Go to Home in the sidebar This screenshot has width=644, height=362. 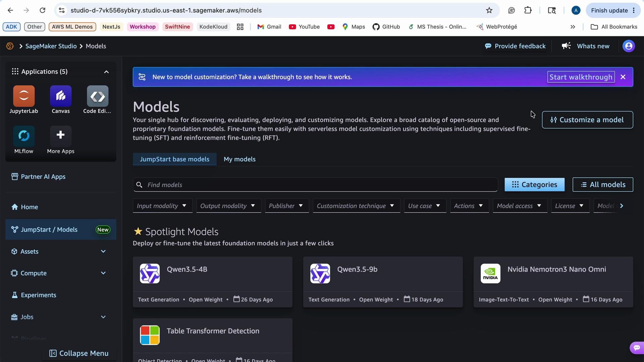click(61, 207)
